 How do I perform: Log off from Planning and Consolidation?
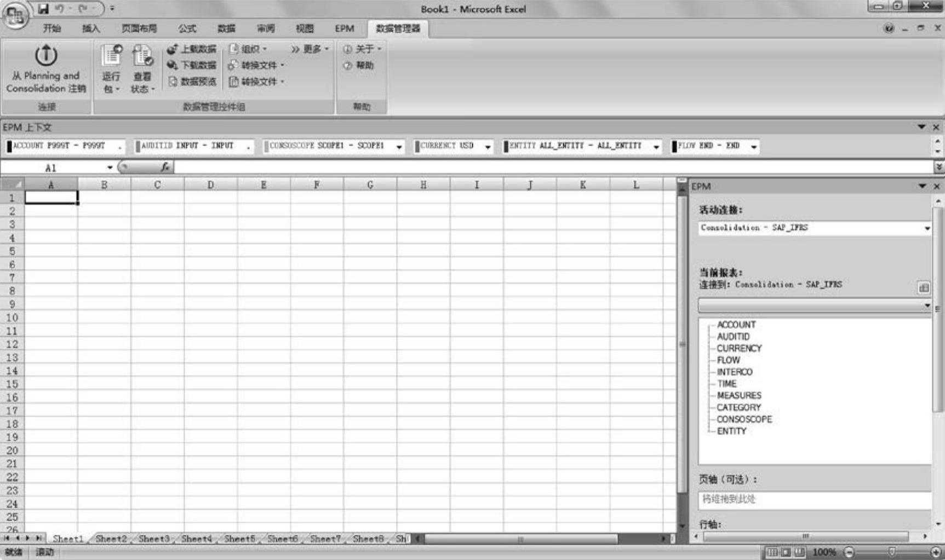pyautogui.click(x=46, y=68)
